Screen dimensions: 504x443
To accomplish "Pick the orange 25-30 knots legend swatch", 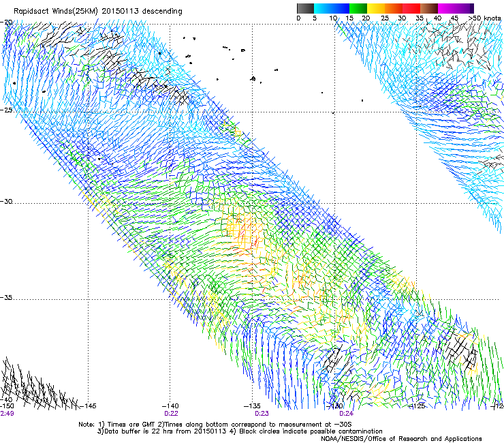I will (394, 8).
